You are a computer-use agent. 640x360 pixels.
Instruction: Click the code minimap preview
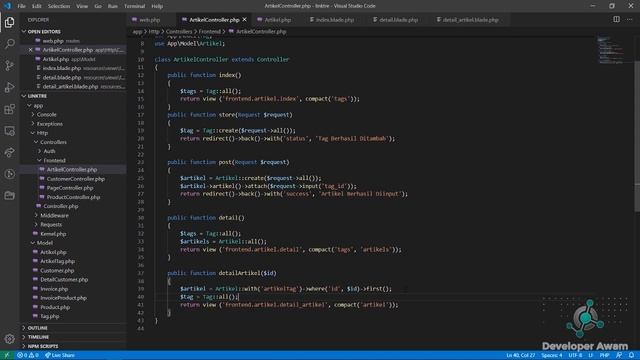coord(611,50)
